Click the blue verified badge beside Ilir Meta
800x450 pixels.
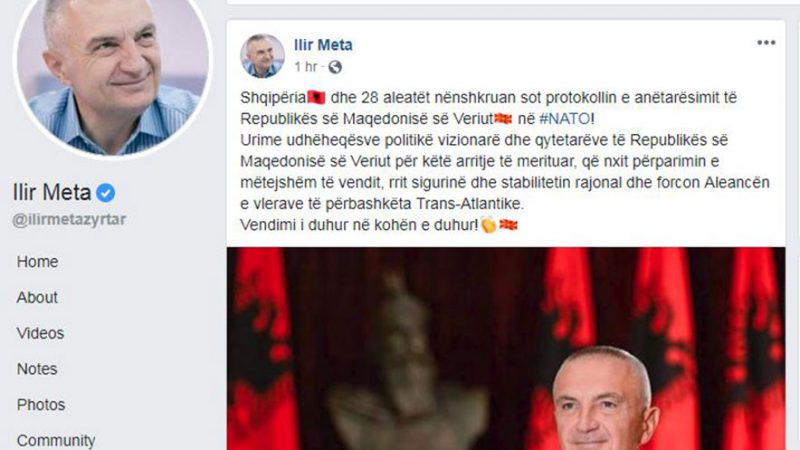pos(106,193)
